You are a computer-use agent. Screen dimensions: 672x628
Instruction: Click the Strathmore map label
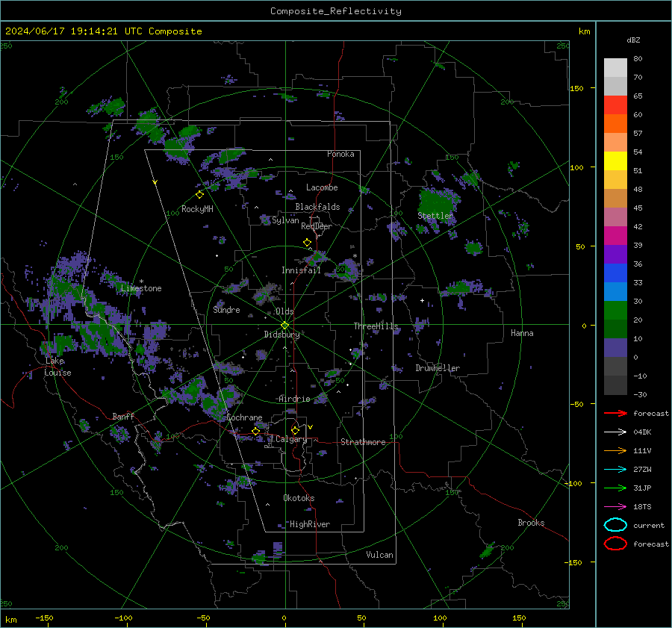click(363, 442)
